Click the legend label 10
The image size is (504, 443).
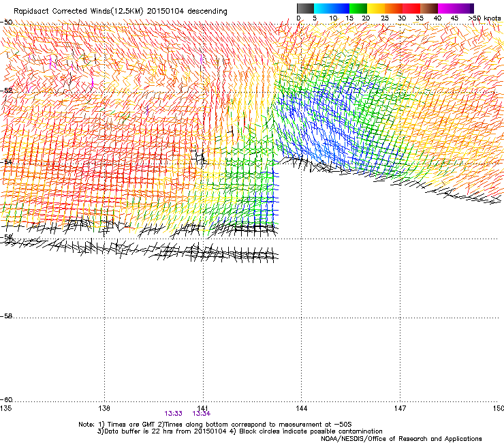click(333, 18)
